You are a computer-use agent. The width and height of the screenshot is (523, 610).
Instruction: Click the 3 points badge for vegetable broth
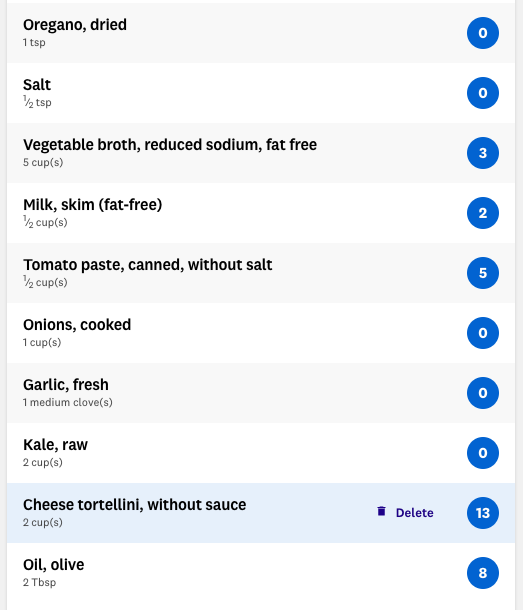pos(483,153)
